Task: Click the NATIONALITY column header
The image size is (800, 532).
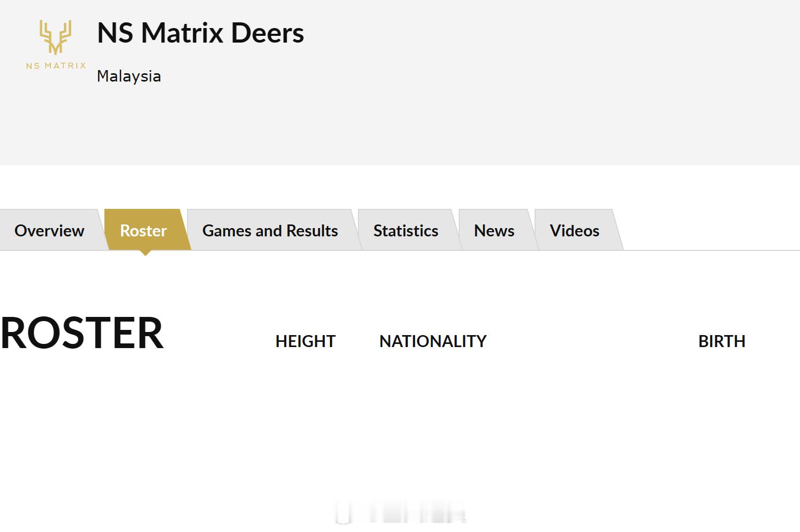Action: click(x=433, y=341)
